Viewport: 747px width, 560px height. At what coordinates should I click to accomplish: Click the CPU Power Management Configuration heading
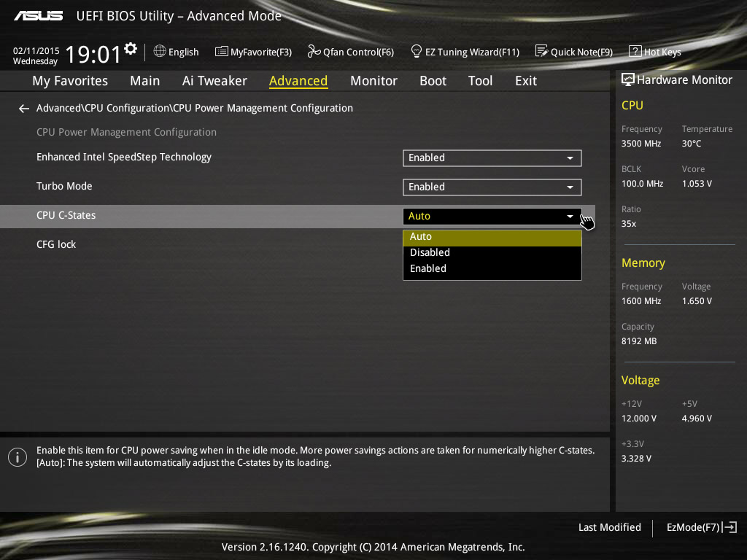click(126, 132)
